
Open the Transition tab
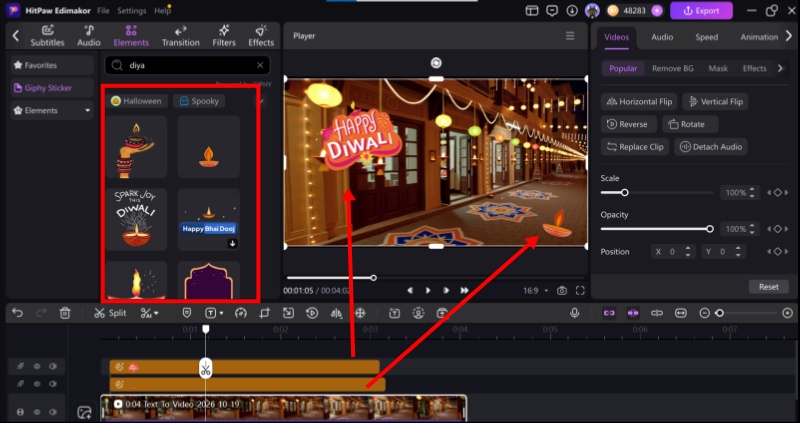(181, 36)
